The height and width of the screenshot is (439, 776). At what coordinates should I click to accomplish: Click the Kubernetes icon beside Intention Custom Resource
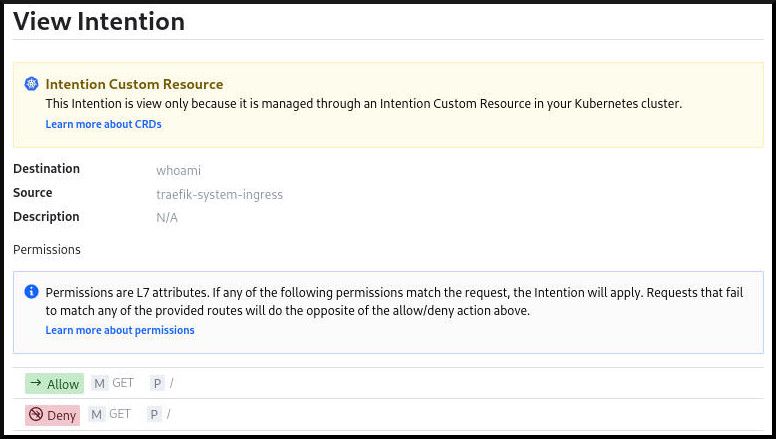[x=32, y=85]
